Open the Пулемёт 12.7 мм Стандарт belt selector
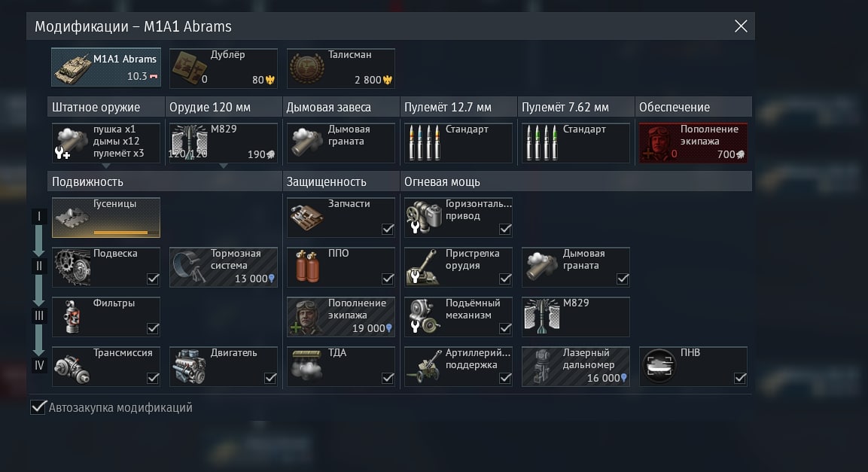 [x=458, y=143]
